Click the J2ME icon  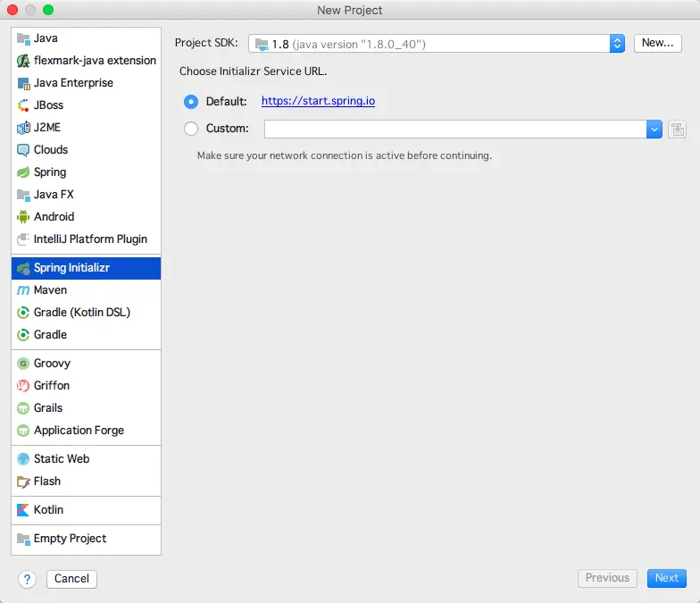tap(23, 128)
